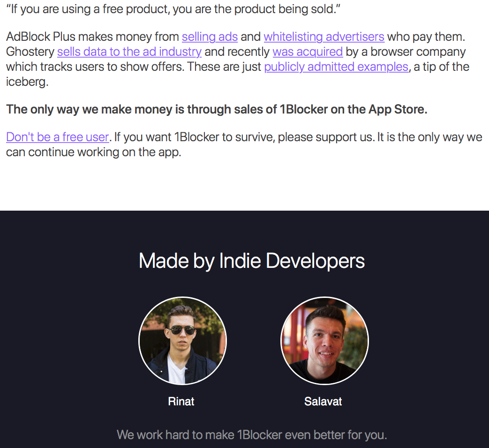Open the "selling ads" link
The image size is (489, 448).
pyautogui.click(x=210, y=37)
